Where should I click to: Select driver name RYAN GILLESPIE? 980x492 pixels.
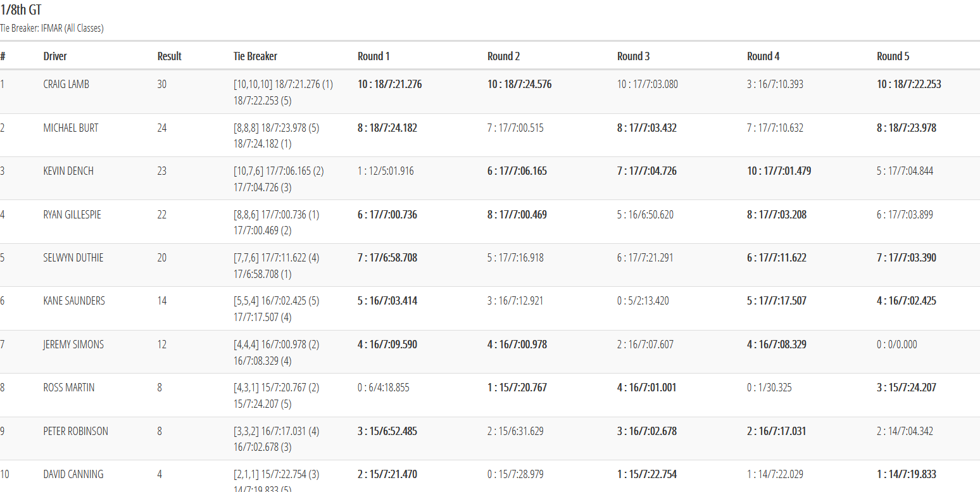pos(72,215)
